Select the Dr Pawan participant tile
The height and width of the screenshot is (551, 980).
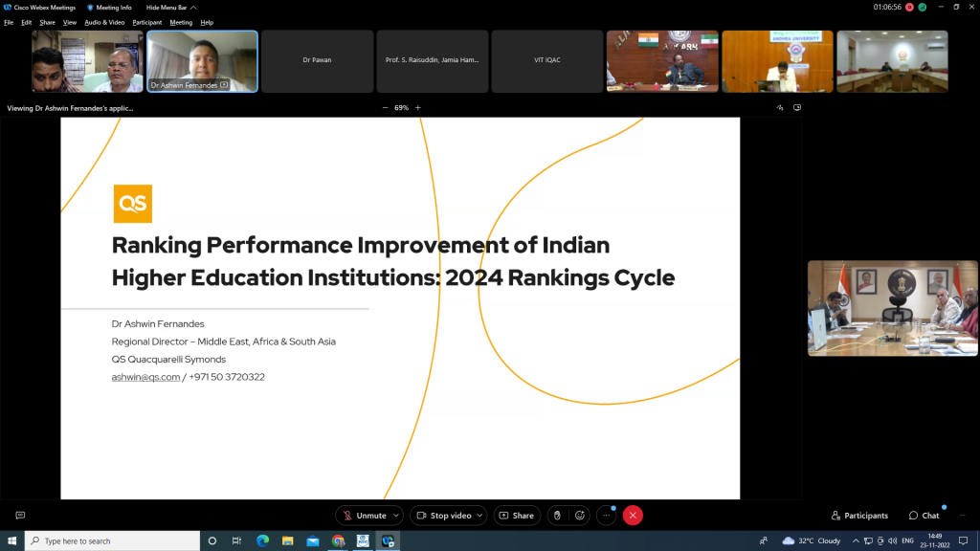[x=318, y=61]
